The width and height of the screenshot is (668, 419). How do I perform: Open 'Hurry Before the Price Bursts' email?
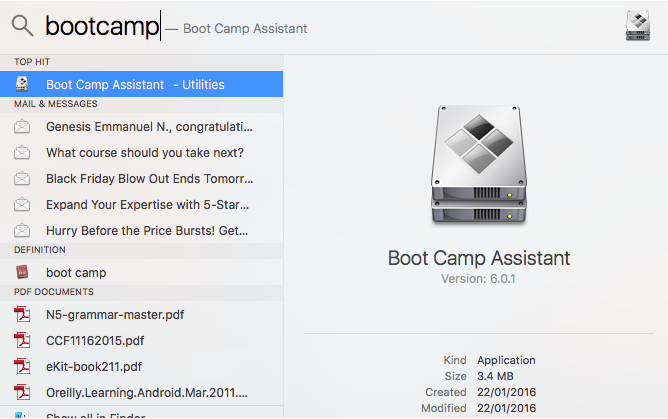pyautogui.click(x=141, y=230)
